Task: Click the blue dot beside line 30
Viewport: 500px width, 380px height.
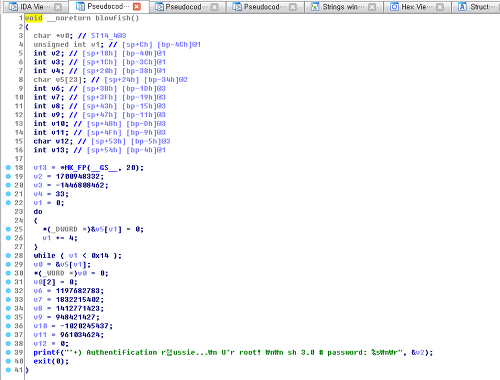Action: tap(8, 273)
